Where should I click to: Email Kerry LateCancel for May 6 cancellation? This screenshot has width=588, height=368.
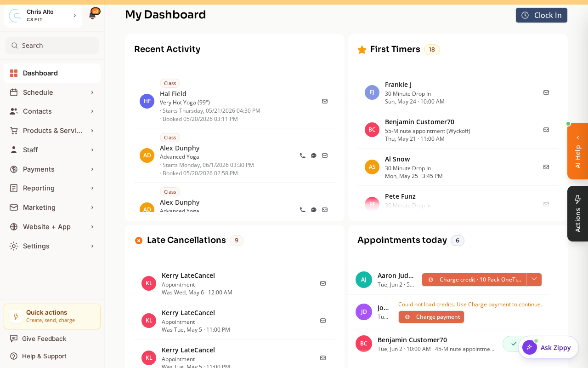323,283
